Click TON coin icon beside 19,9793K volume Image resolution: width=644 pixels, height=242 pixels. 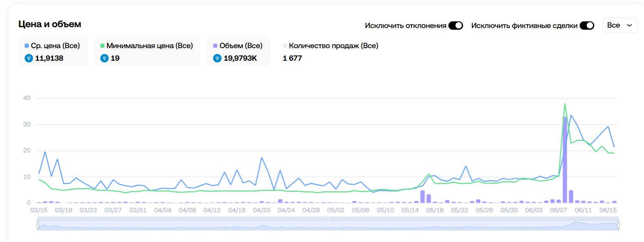217,58
